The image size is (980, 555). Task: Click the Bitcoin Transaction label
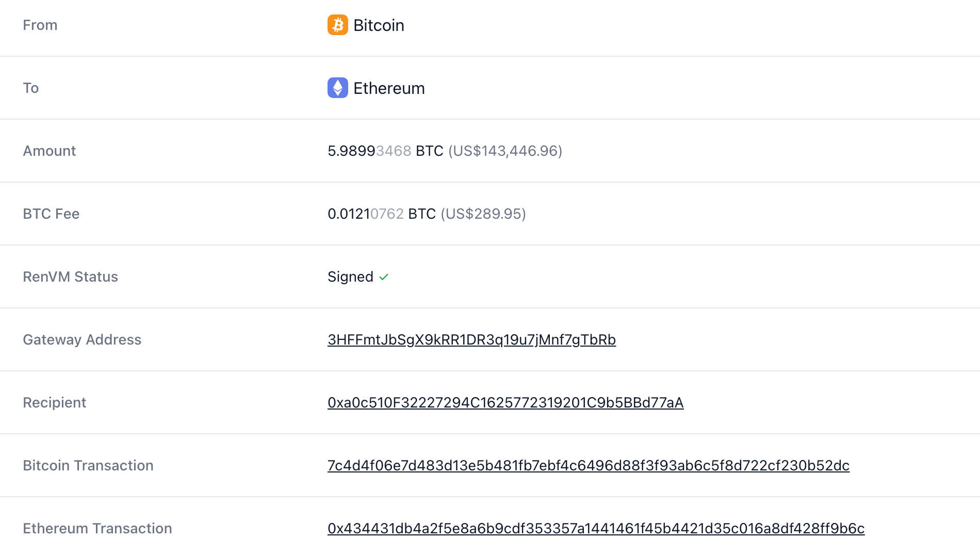(88, 465)
